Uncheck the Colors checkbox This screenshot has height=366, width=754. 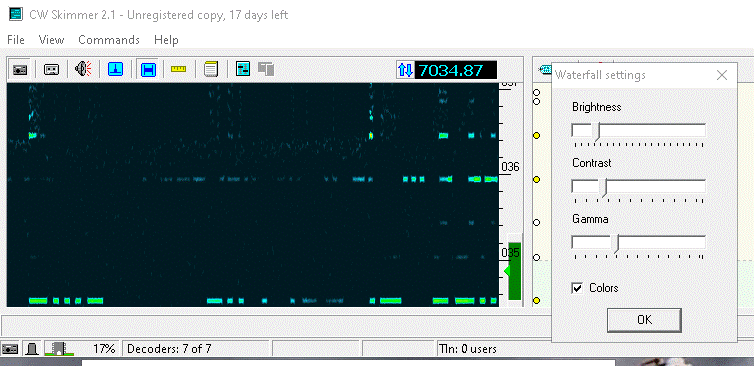pos(577,288)
